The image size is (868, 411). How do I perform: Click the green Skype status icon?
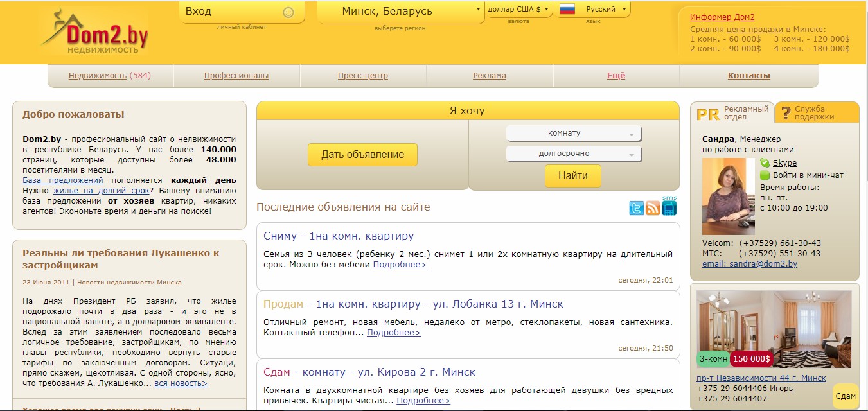point(765,163)
